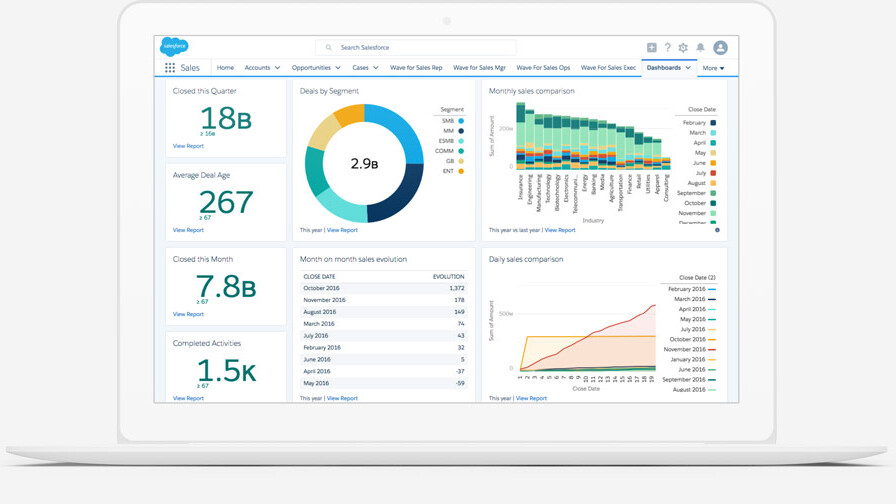Switch to the Home tab

(225, 68)
